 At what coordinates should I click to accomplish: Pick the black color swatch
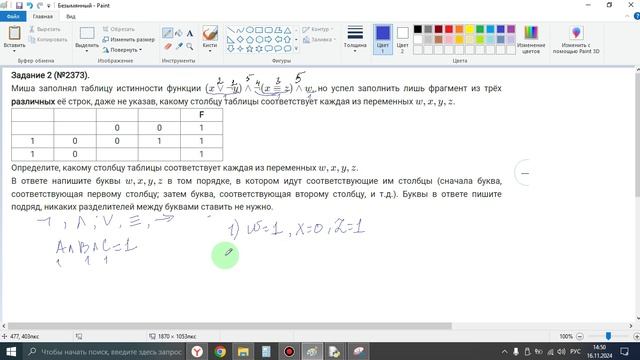[418, 29]
